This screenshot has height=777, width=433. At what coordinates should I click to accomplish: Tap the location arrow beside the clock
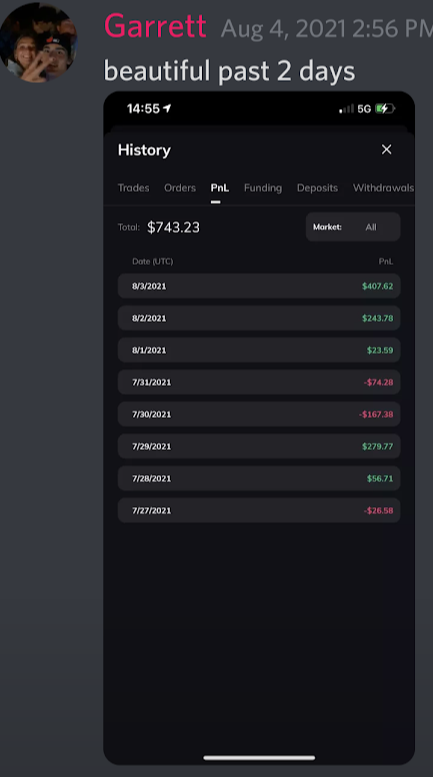pos(167,108)
